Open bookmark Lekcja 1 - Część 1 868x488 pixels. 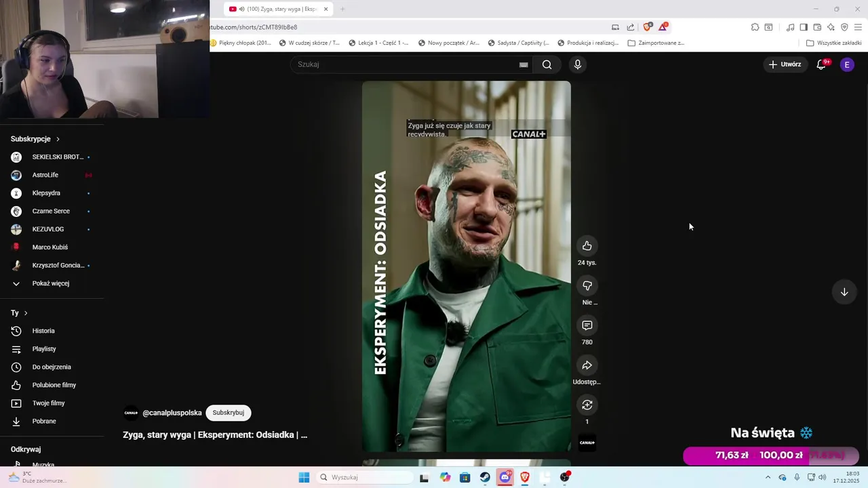pyautogui.click(x=378, y=43)
